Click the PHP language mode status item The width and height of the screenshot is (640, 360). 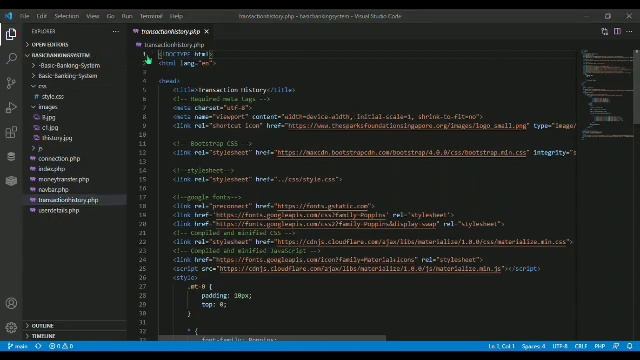600,346
